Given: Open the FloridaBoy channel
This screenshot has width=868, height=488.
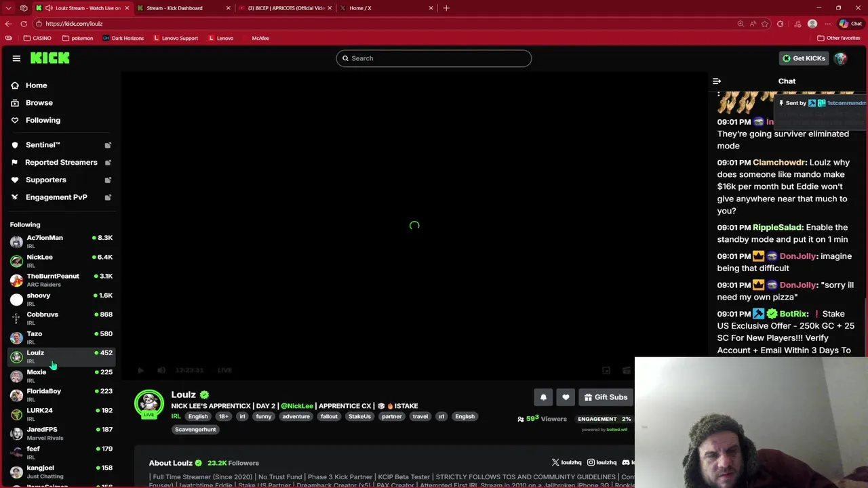Looking at the screenshot, I should [x=61, y=394].
